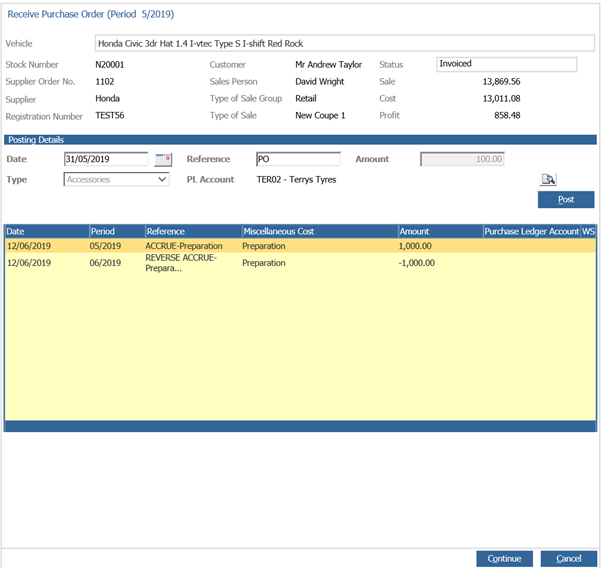602x568 pixels.
Task: Click the supplier value Honda
Action: click(108, 98)
